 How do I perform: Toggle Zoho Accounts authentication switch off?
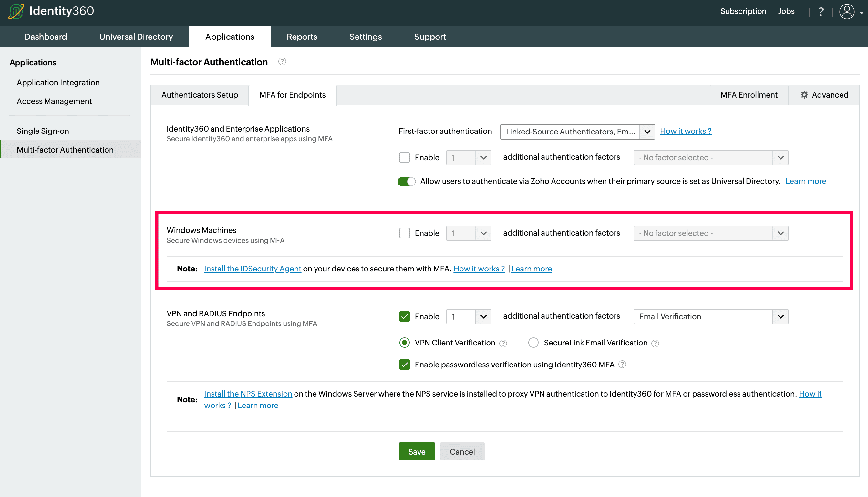click(406, 181)
